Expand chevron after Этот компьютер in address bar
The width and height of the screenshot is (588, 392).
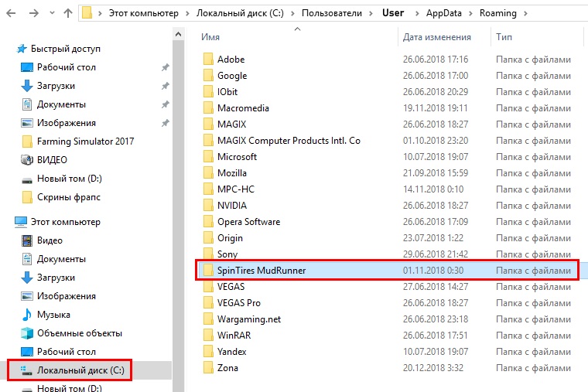187,13
